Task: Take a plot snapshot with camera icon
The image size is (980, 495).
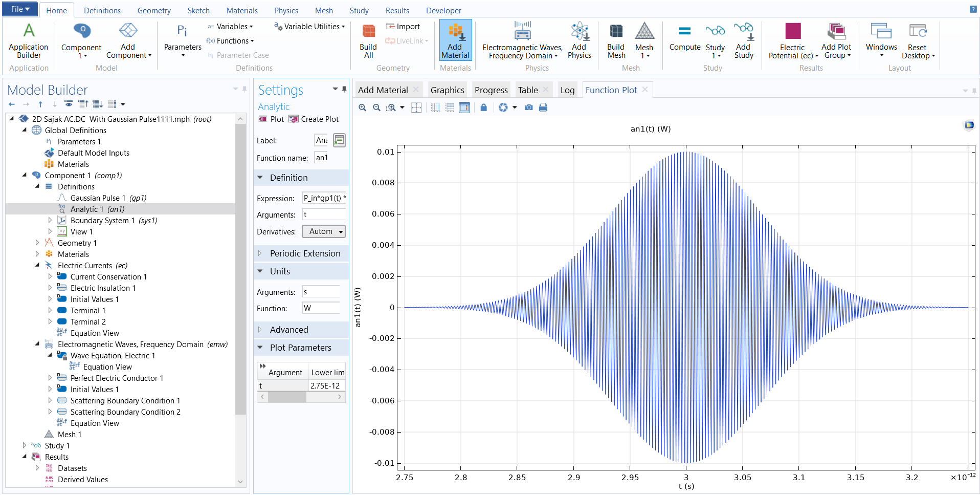Action: (529, 107)
